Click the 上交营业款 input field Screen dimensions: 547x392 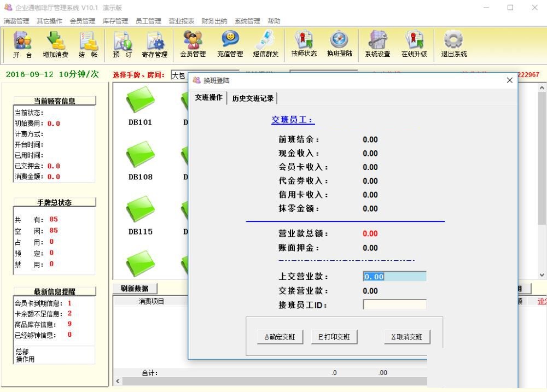point(394,277)
